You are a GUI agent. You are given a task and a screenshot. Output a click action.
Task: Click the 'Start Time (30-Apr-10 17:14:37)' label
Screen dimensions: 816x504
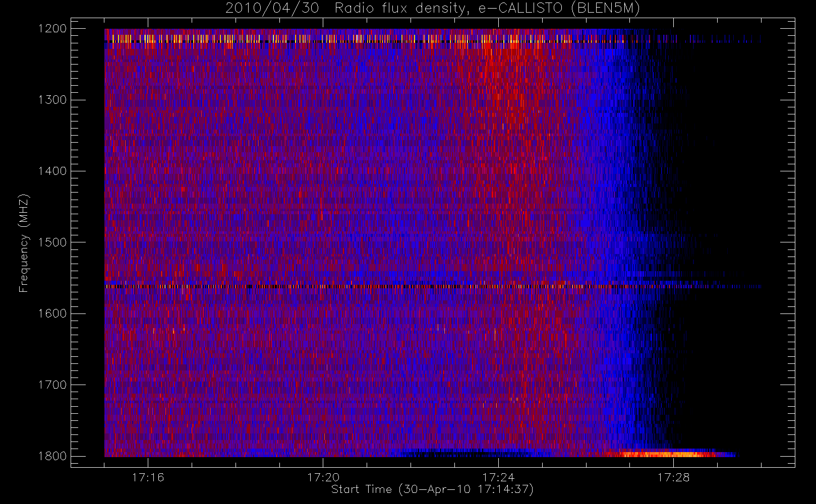tap(432, 489)
